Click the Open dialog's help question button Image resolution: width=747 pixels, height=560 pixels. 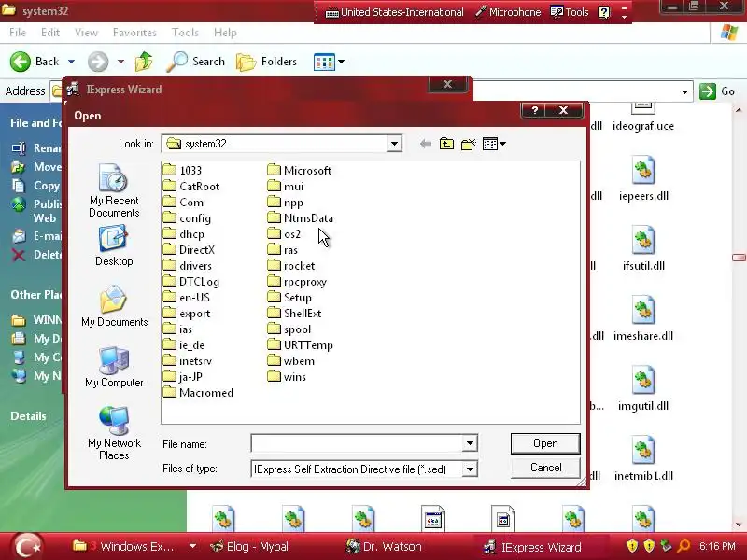(x=534, y=110)
